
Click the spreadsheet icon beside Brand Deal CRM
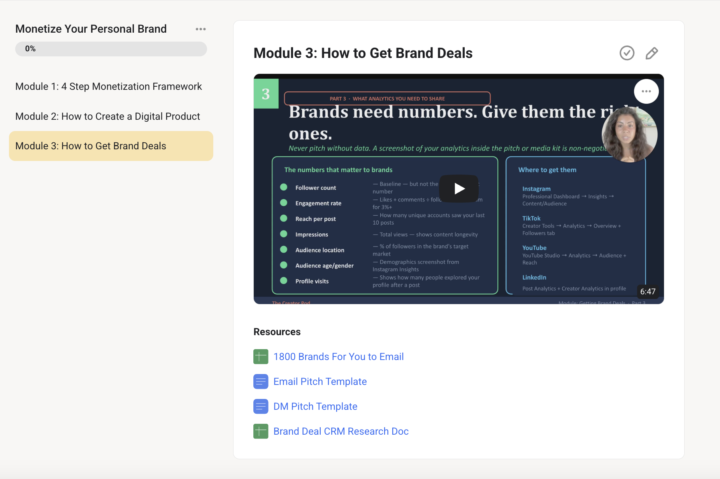(x=261, y=431)
